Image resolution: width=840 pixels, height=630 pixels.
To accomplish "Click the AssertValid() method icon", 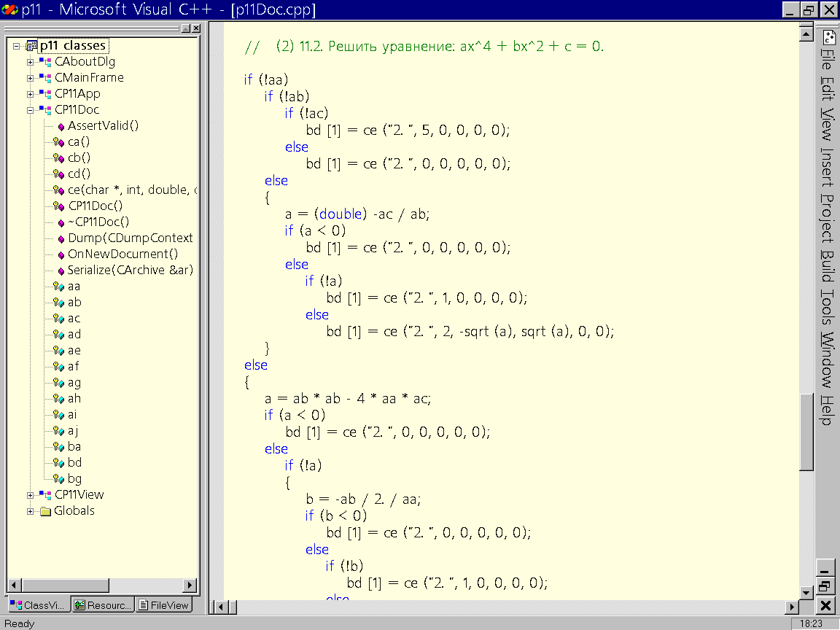I will point(61,126).
